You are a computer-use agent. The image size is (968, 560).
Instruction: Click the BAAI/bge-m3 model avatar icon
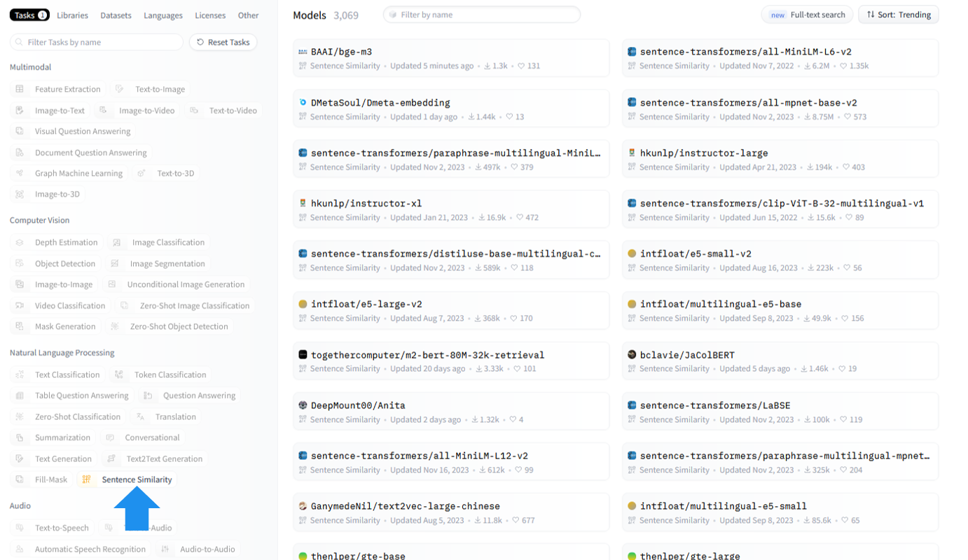point(303,52)
